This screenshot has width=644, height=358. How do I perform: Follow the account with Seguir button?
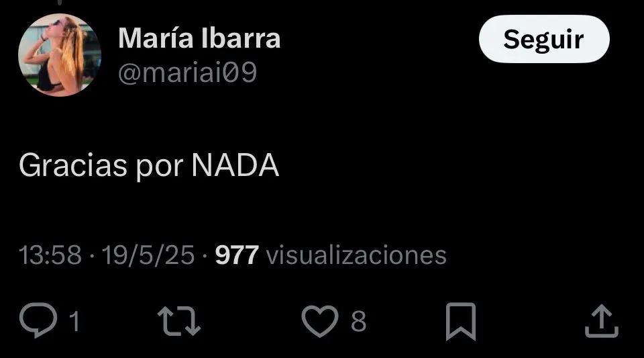click(x=544, y=40)
